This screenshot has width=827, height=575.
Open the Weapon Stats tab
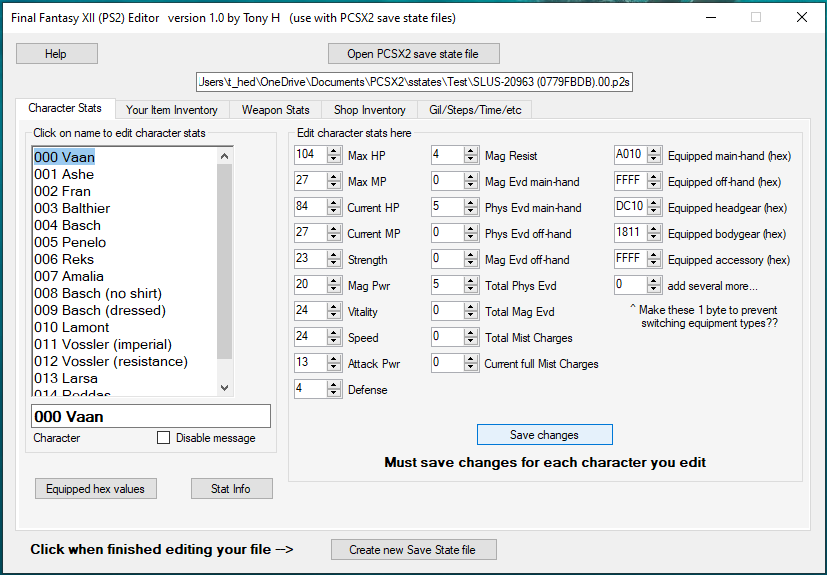(275, 109)
